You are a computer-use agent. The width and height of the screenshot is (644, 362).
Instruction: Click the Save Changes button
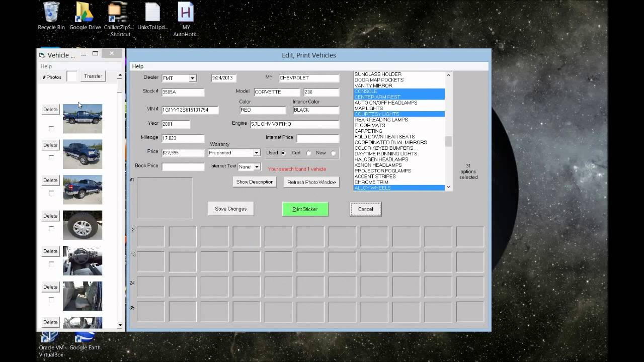point(231,209)
